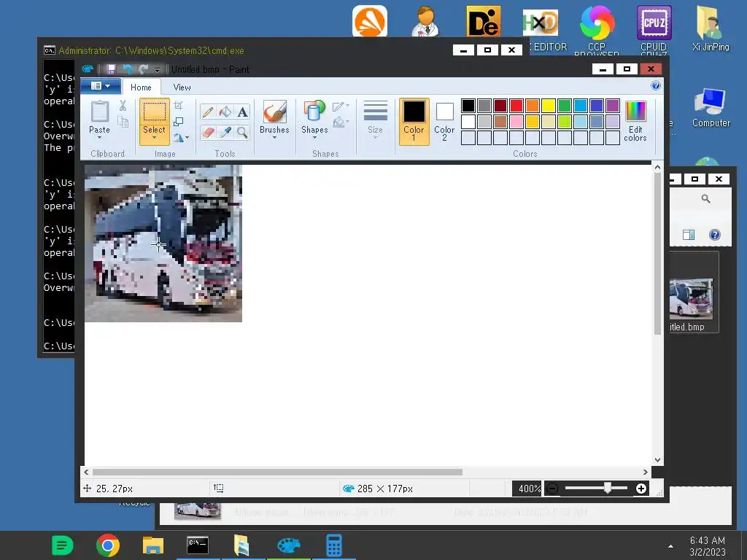
Task: Activate the Eraser tool
Action: tap(208, 132)
